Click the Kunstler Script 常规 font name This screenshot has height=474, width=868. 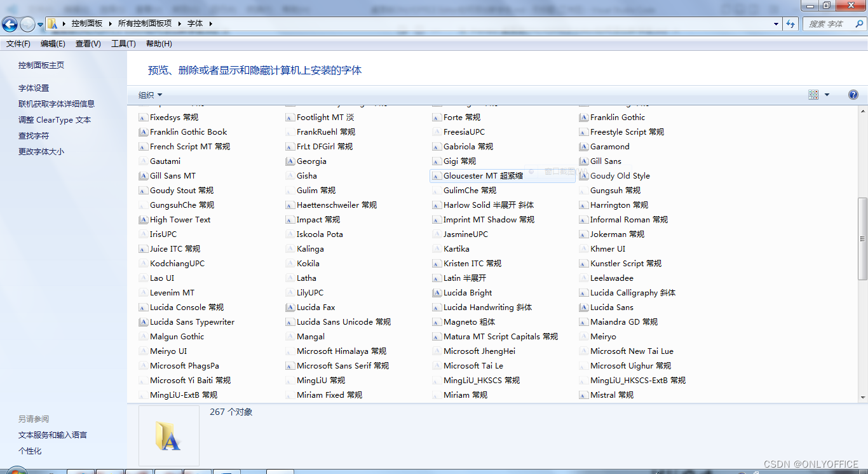(x=626, y=264)
